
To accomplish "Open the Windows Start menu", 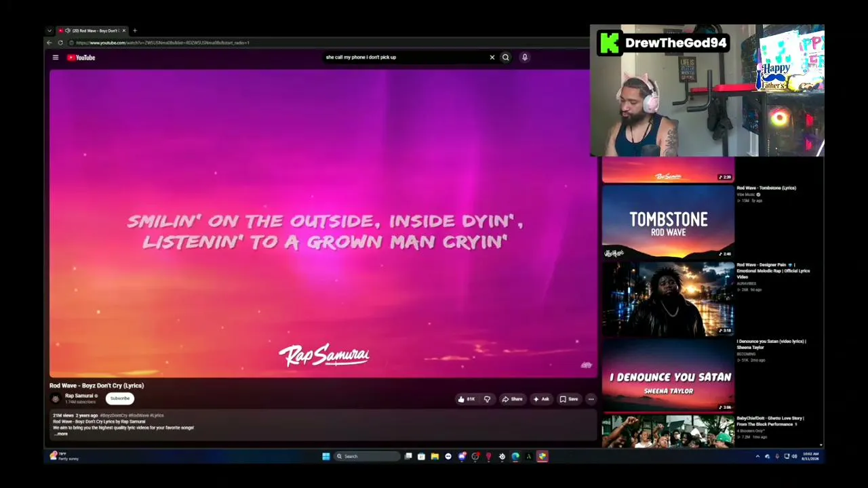I will (x=325, y=456).
